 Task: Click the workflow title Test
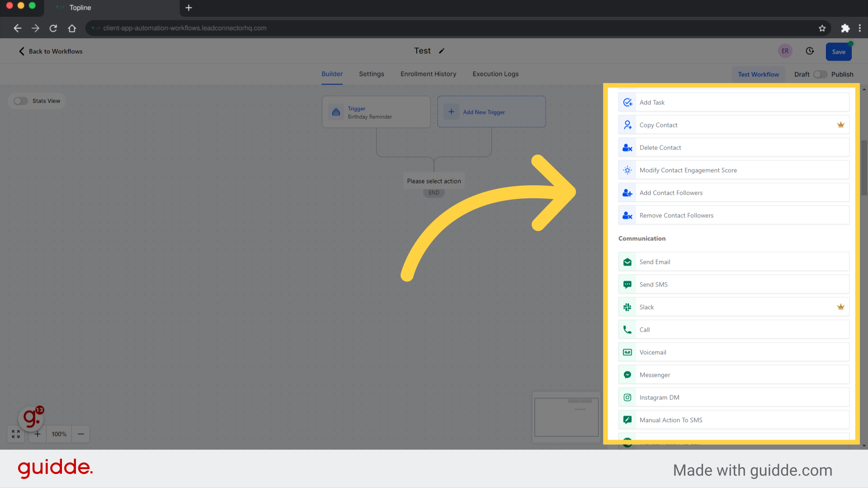pos(422,51)
